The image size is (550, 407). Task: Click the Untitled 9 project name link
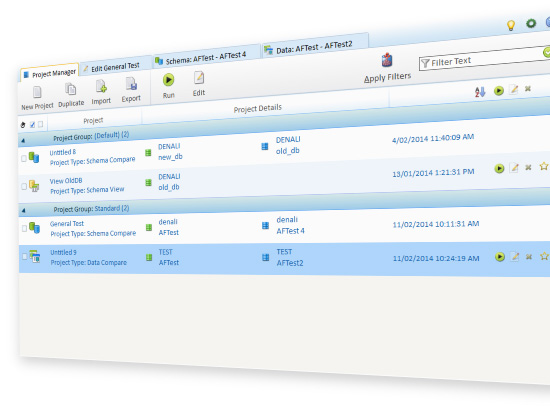63,252
